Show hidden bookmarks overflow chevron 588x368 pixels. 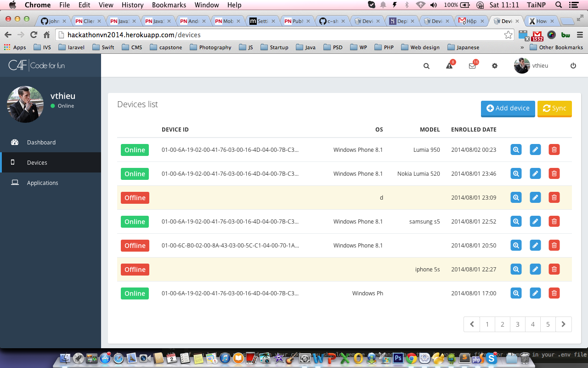522,47
